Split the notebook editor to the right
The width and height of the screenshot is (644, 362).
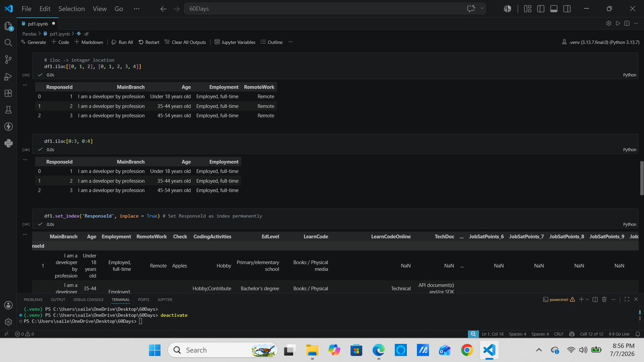pos(626,24)
